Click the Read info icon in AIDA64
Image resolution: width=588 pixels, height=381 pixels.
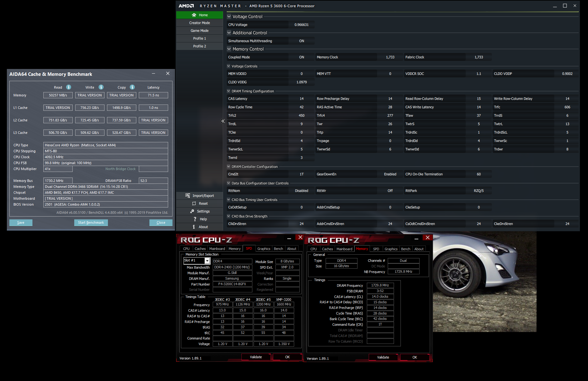coord(69,87)
